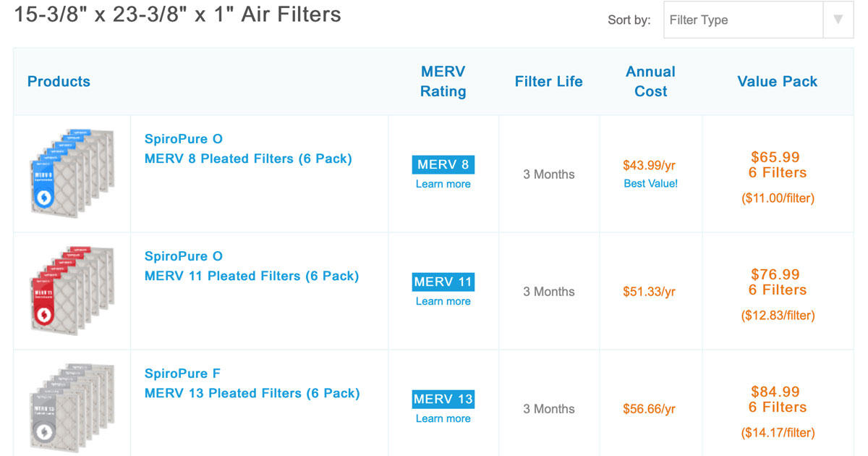The height and width of the screenshot is (456, 868).
Task: Click the dropdown arrow next to Filter Type
Action: pyautogui.click(x=838, y=20)
